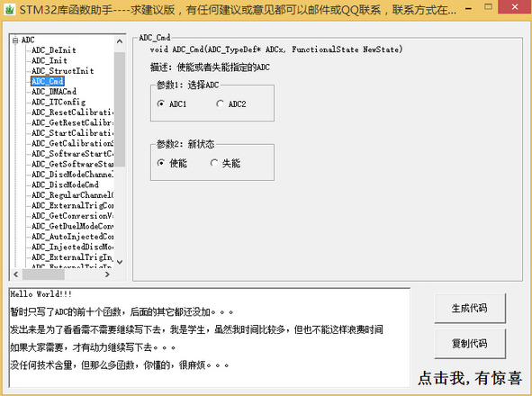Select ADC_DiscModeChannelCountConfig tree item

[x=72, y=175]
